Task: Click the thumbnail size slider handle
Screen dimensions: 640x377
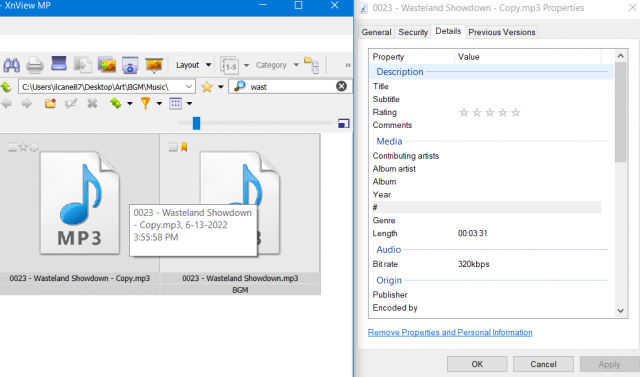Action: point(196,123)
